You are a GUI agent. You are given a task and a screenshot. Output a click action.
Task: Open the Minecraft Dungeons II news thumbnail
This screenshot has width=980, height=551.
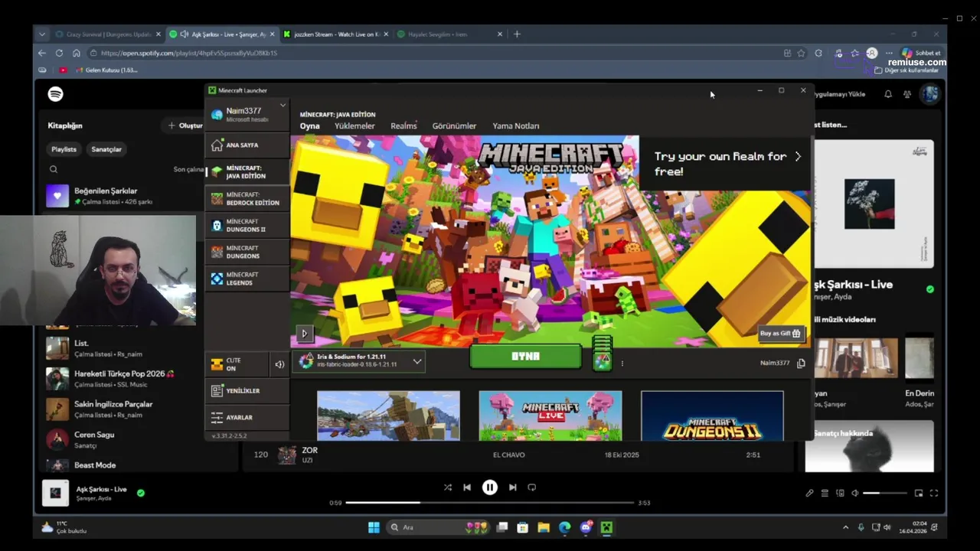pyautogui.click(x=712, y=416)
